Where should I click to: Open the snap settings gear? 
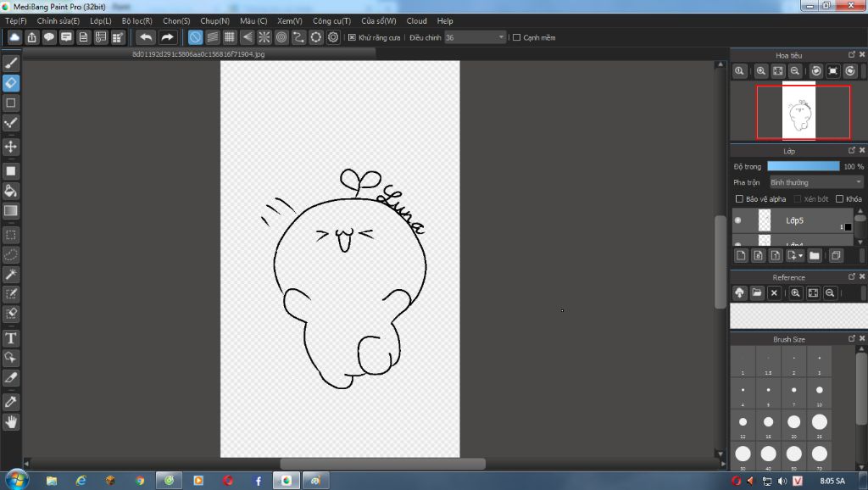click(x=332, y=37)
